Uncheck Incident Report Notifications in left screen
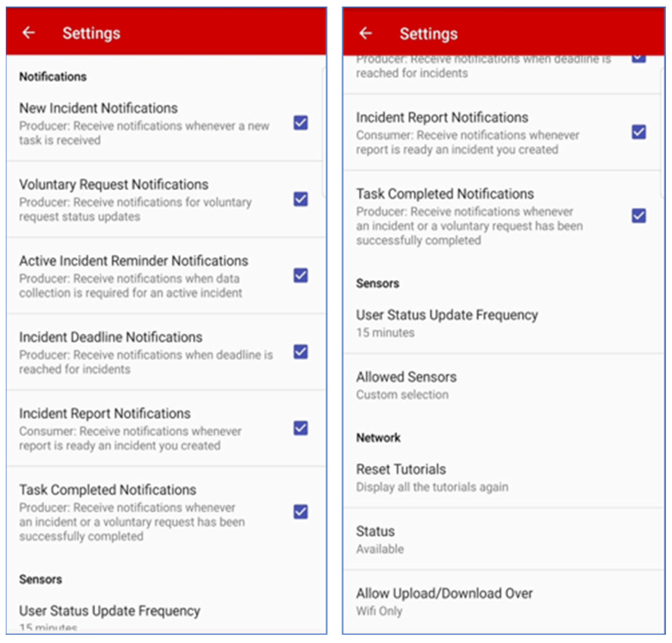The width and height of the screenshot is (672, 643). pyautogui.click(x=300, y=429)
